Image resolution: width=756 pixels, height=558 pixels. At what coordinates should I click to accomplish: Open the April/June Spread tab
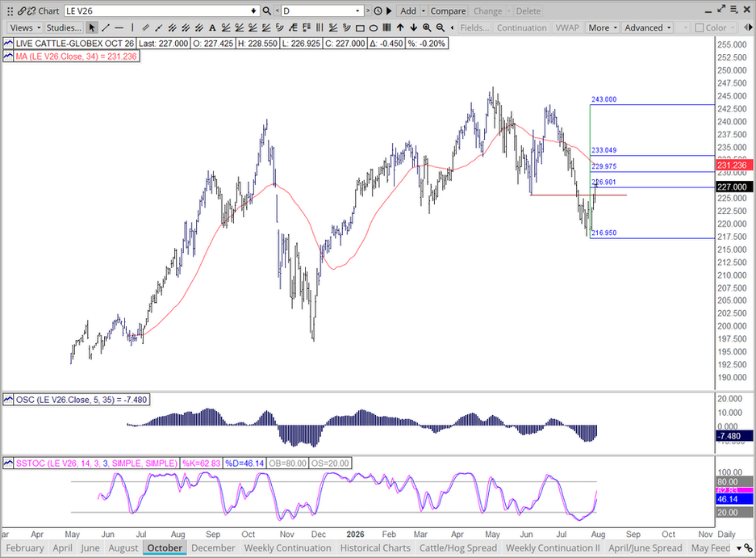(x=645, y=548)
